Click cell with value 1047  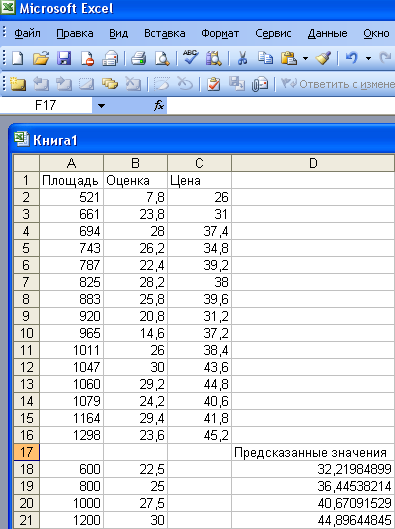[x=71, y=367]
